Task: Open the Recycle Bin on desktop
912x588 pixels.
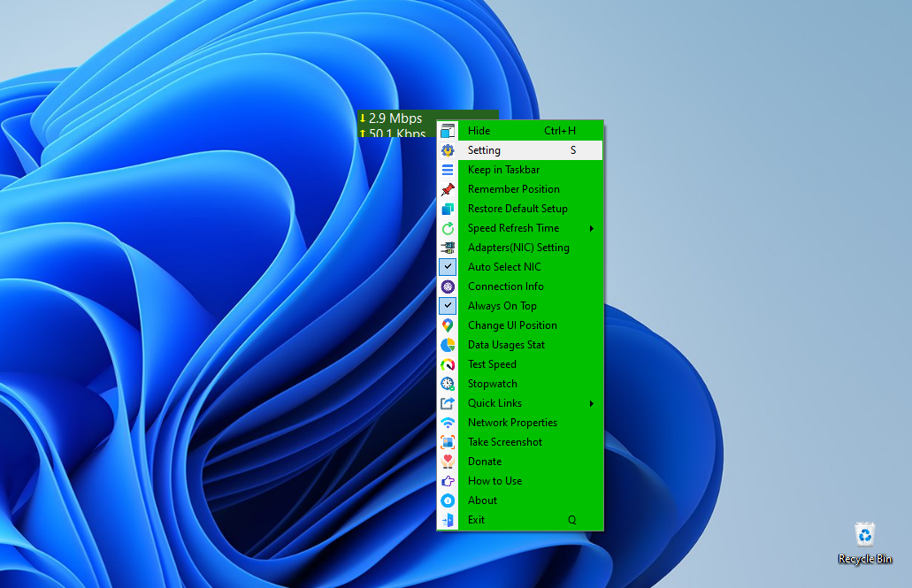Action: pos(864,537)
